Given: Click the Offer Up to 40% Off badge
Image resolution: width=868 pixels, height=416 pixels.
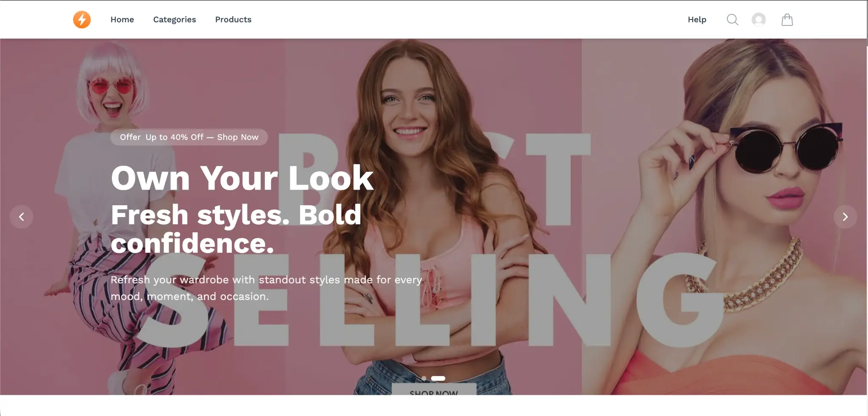Looking at the screenshot, I should tap(189, 137).
